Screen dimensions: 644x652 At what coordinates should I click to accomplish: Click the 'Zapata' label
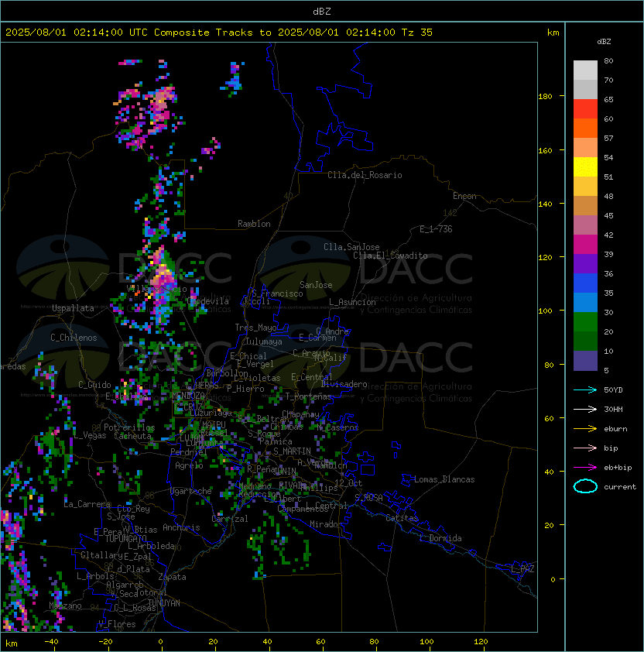pyautogui.click(x=172, y=577)
